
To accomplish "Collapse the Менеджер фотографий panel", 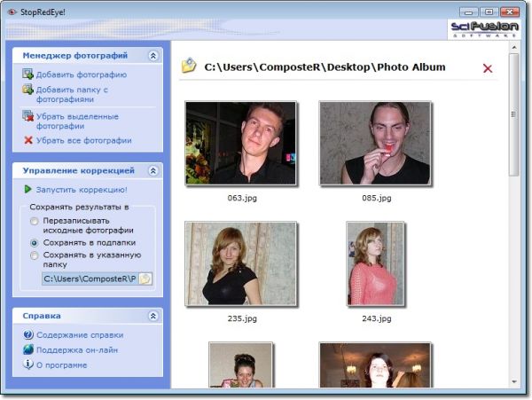I will [x=153, y=55].
